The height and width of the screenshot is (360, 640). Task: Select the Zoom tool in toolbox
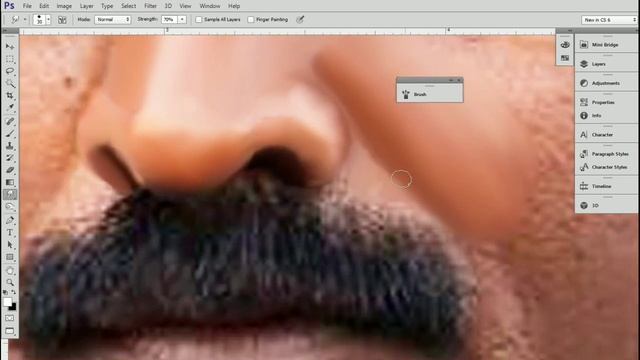[x=10, y=282]
